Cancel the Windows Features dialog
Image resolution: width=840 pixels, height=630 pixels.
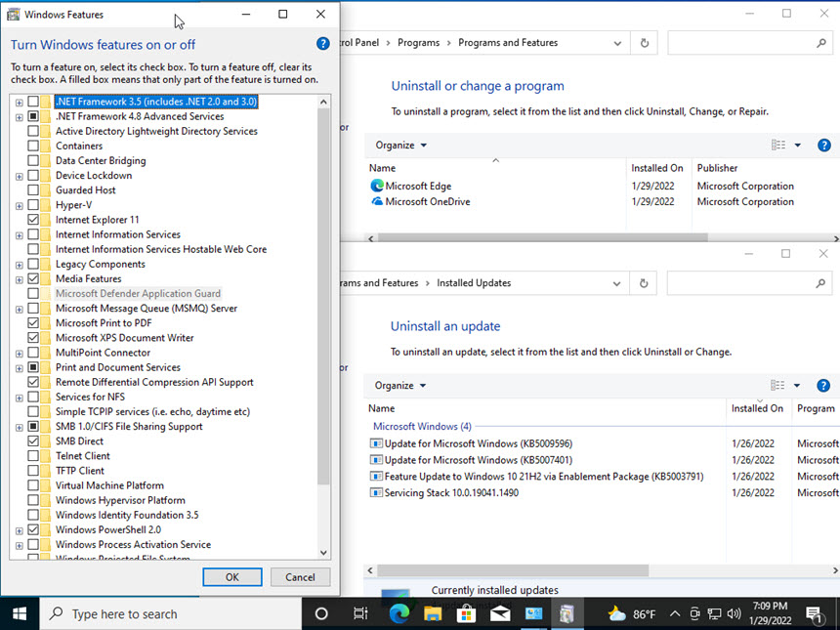(300, 577)
